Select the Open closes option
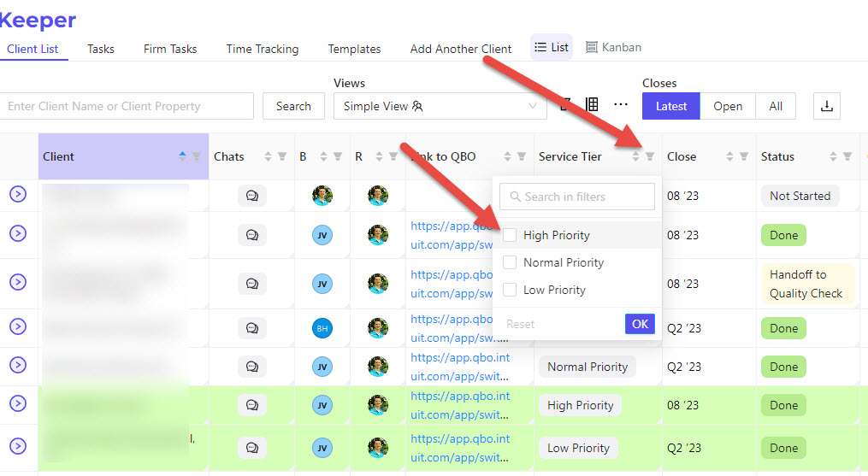The width and height of the screenshot is (868, 476). (728, 106)
